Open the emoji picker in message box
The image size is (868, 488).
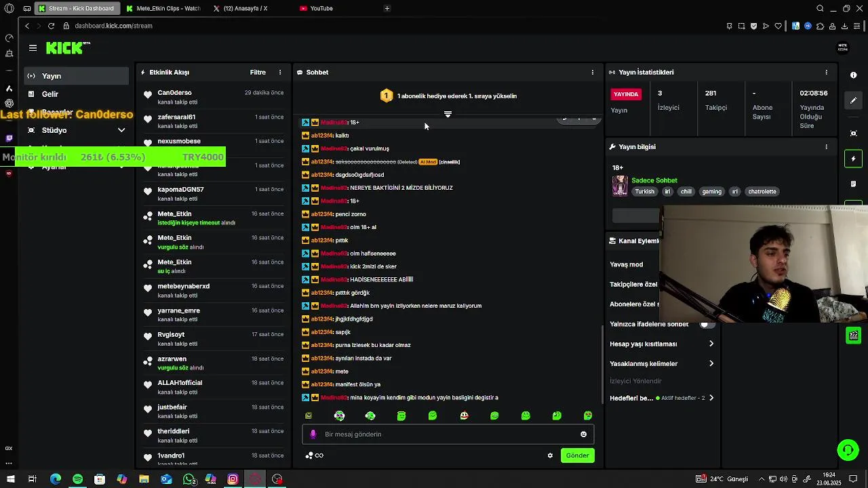click(583, 434)
